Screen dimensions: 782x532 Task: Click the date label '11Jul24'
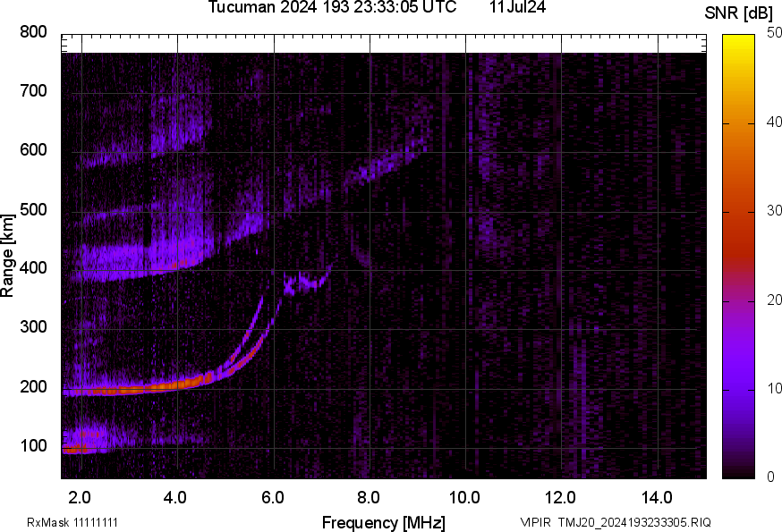pyautogui.click(x=517, y=7)
